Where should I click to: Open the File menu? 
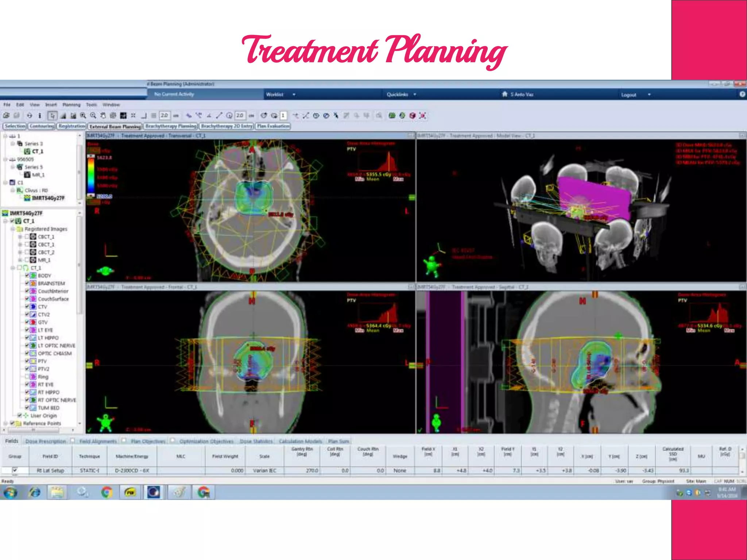[7, 105]
